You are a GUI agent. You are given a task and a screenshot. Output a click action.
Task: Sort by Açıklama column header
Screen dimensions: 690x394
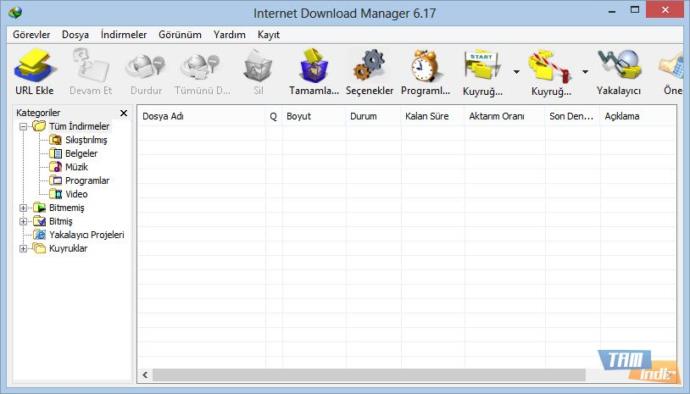pyautogui.click(x=638, y=116)
